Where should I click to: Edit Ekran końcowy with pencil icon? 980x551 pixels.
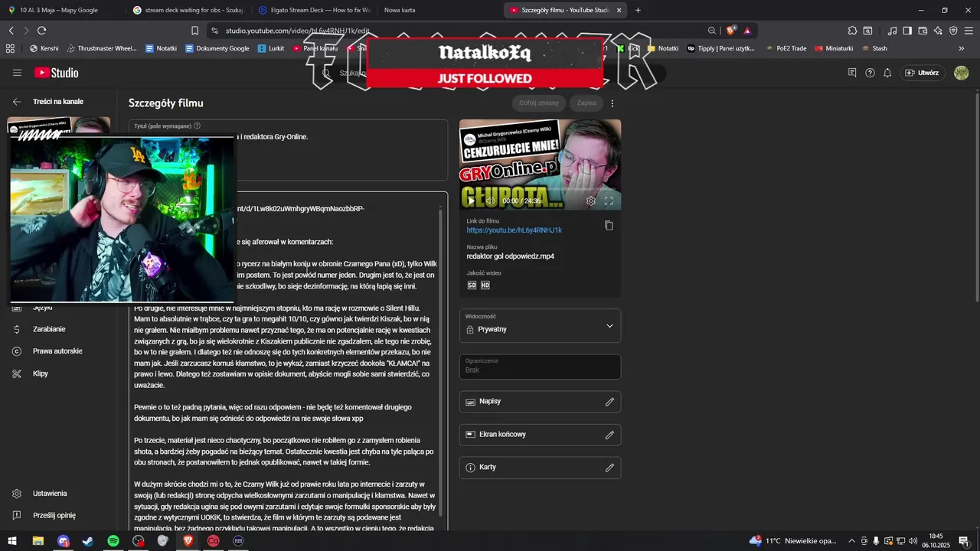609,435
